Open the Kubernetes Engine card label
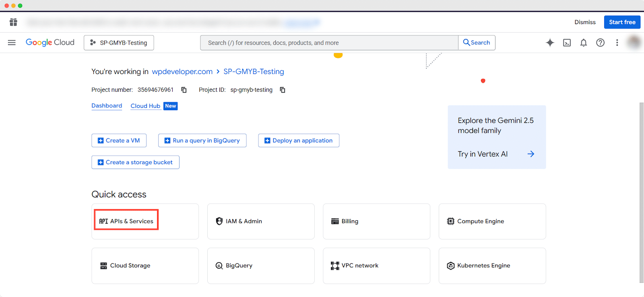Screen dimensions: 644x297 483,266
